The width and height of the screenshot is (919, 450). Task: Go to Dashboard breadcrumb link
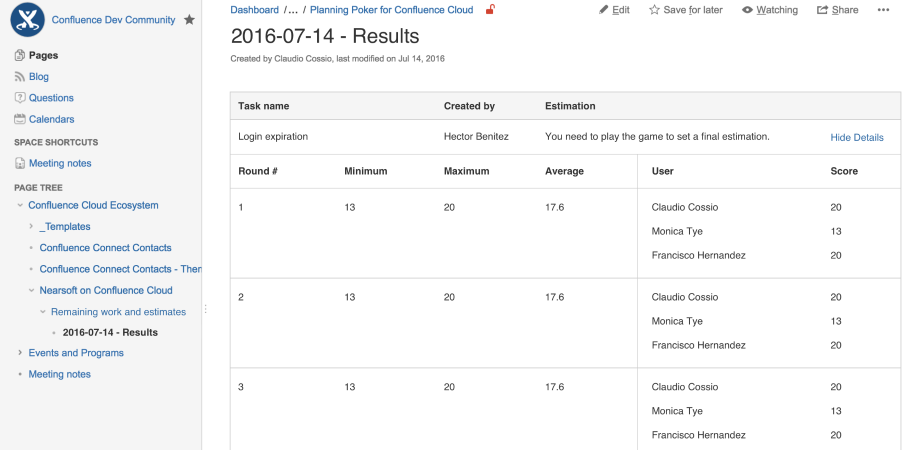pyautogui.click(x=254, y=10)
